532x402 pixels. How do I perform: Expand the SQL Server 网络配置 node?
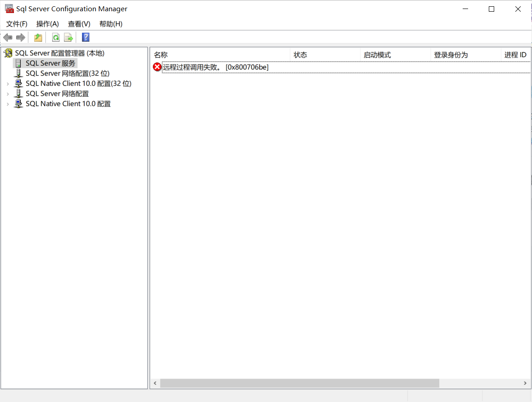7,93
